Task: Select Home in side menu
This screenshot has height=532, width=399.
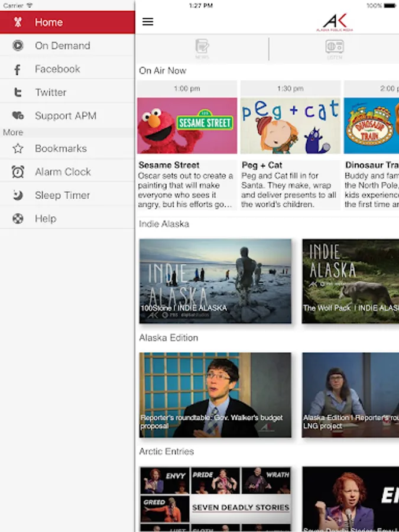Action: pos(67,22)
